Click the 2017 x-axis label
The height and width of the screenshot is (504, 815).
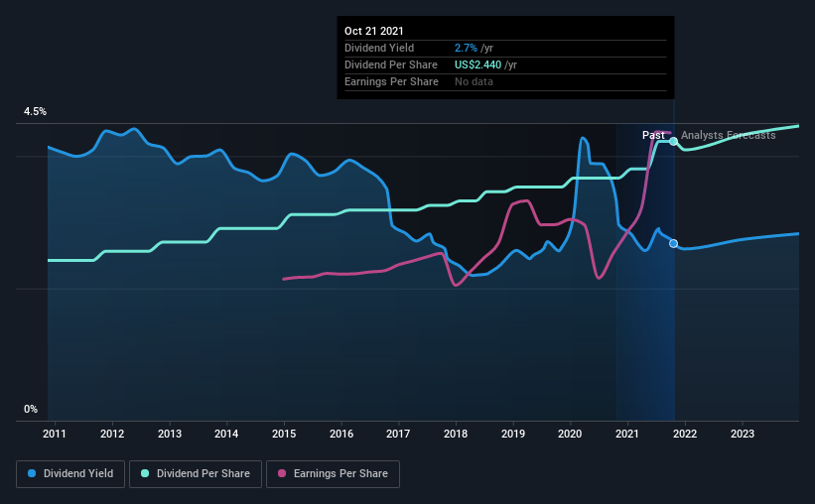398,434
